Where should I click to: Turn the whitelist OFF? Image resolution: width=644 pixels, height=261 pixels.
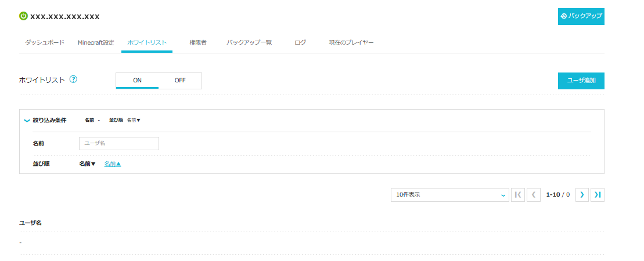(x=180, y=81)
